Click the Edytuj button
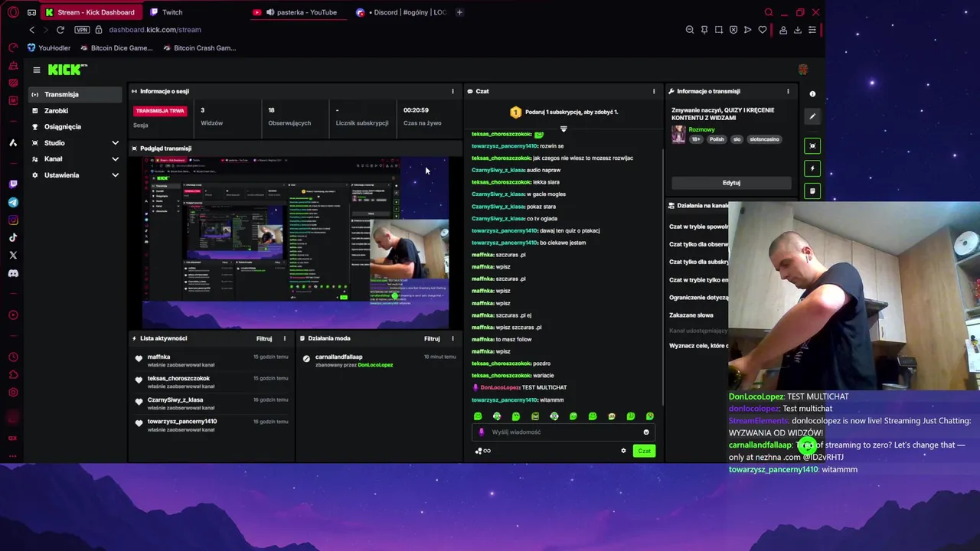This screenshot has width=980, height=551. (731, 183)
